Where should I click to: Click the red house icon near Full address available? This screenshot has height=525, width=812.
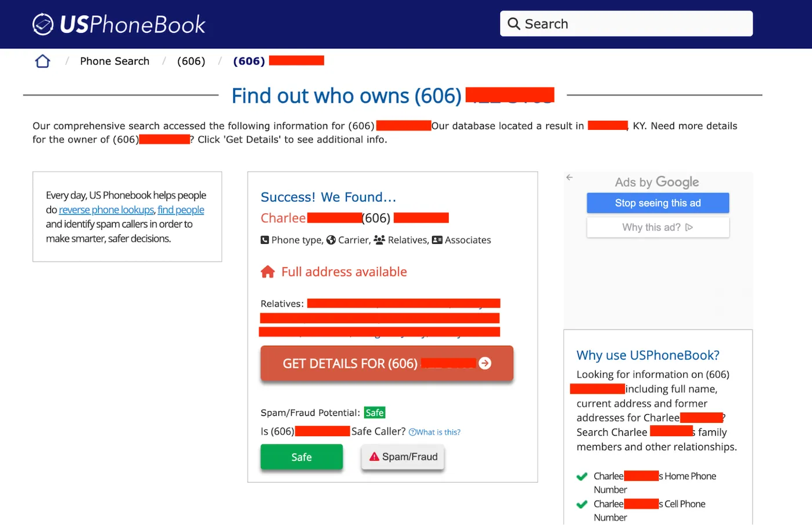268,271
